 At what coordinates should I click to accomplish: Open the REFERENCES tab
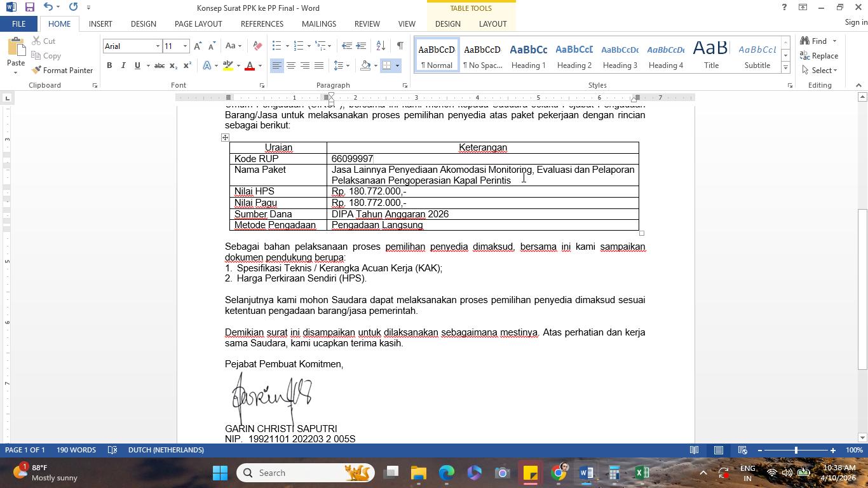[262, 24]
